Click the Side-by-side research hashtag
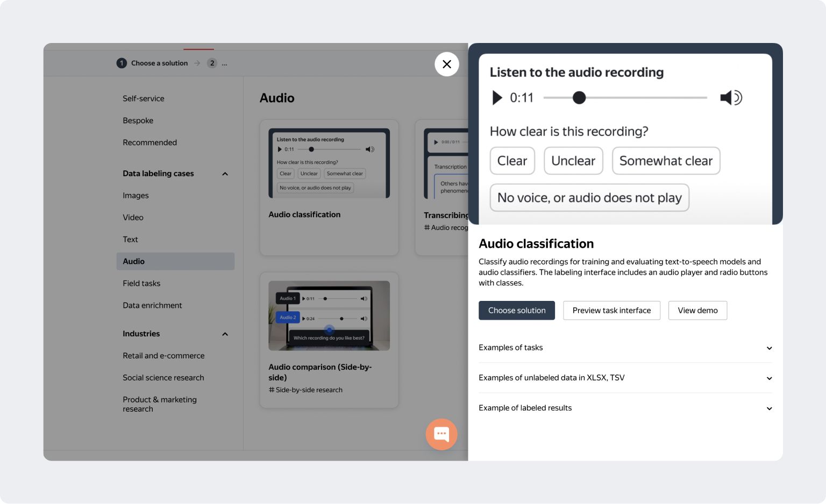The height and width of the screenshot is (504, 826). click(x=305, y=390)
